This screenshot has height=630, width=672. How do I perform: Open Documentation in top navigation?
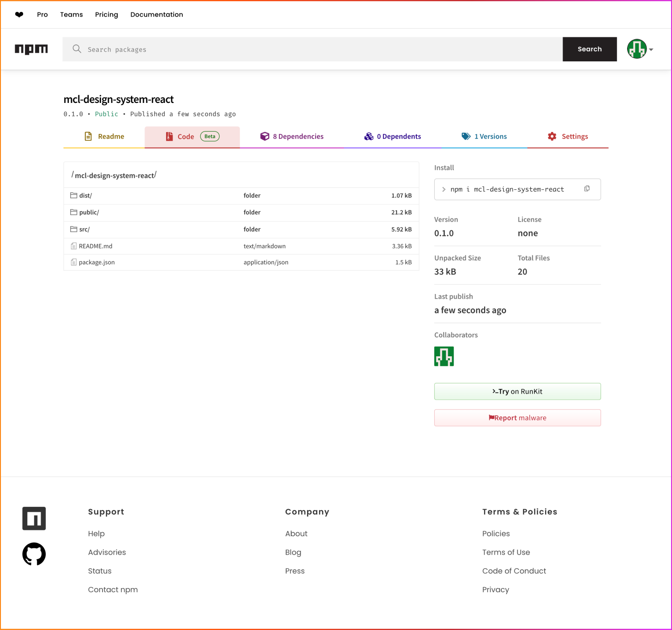coord(157,14)
